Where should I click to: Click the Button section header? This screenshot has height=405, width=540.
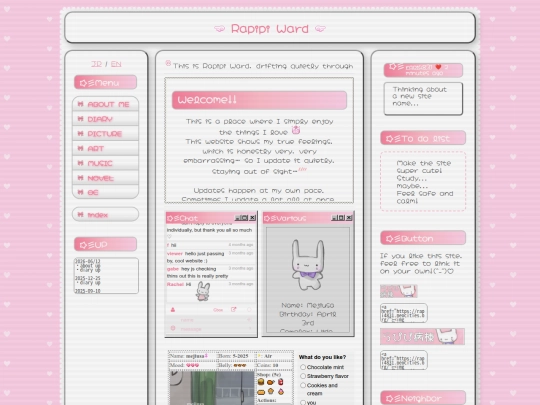(423, 238)
